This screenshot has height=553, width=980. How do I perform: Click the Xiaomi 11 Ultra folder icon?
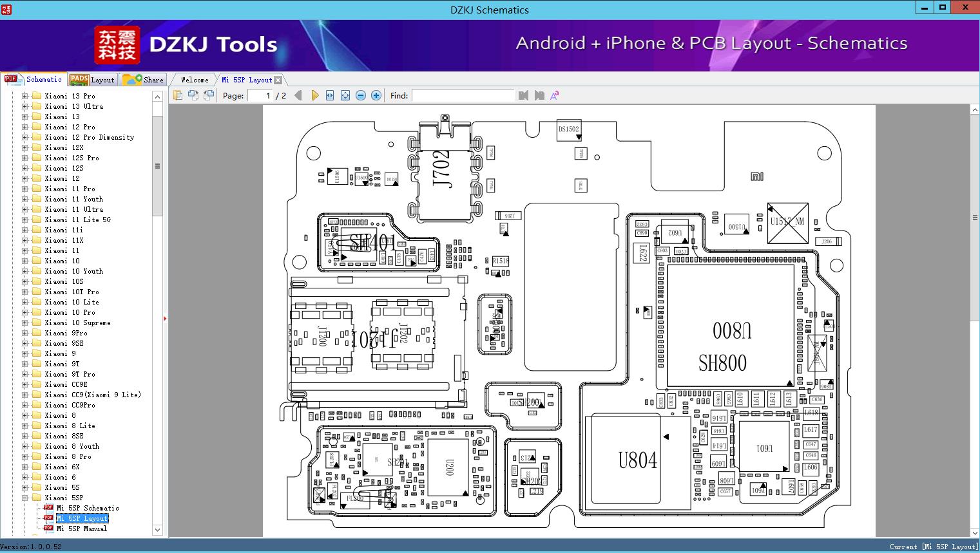pyautogui.click(x=37, y=209)
